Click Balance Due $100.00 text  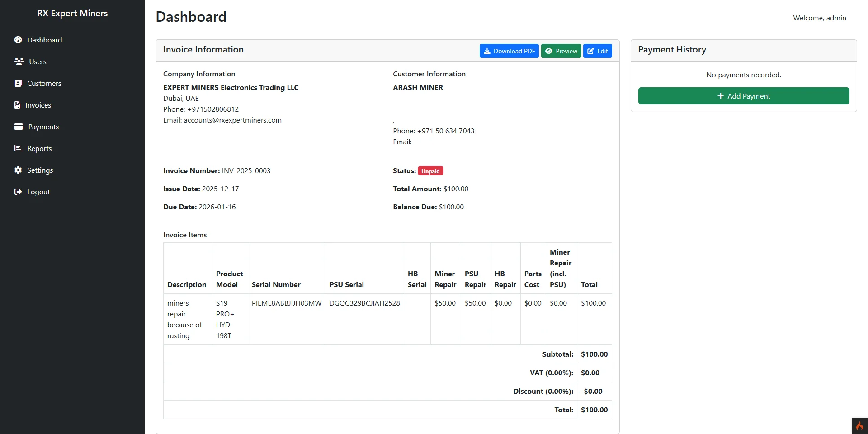coord(428,207)
